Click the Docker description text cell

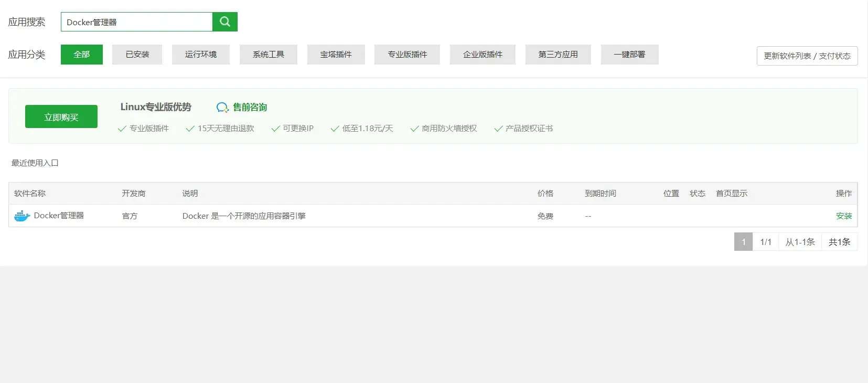click(x=244, y=216)
